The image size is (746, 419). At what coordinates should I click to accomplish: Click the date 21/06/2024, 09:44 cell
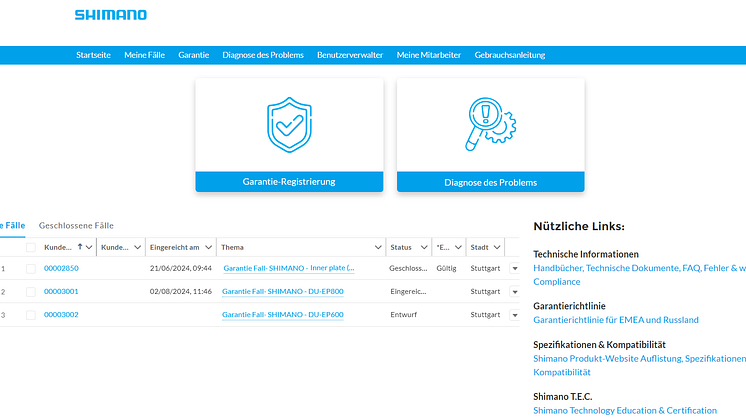[181, 268]
